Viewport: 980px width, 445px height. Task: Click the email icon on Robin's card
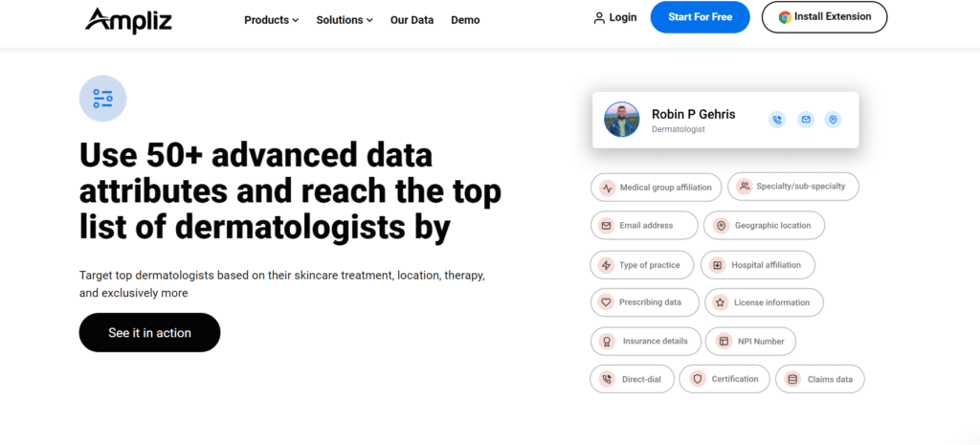pyautogui.click(x=806, y=120)
